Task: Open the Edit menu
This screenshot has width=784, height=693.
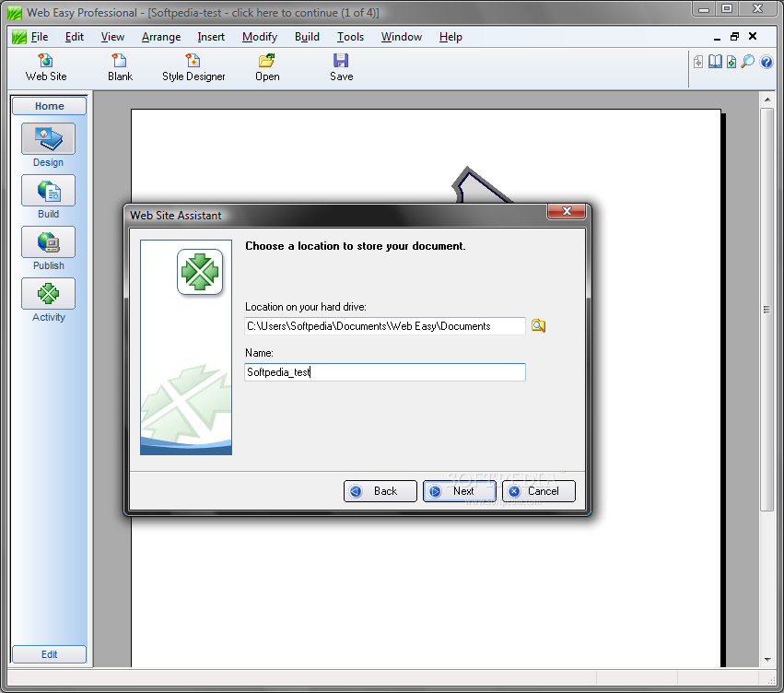Action: coord(74,37)
